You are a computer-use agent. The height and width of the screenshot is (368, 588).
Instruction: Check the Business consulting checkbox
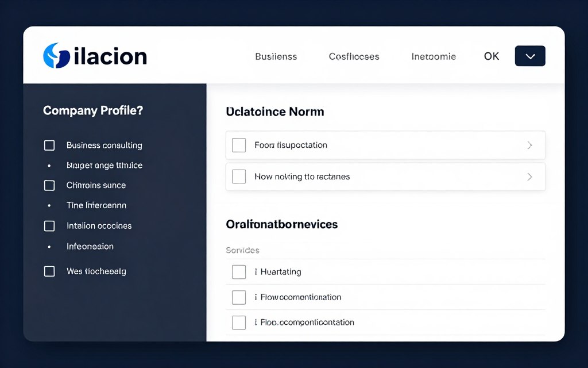[49, 145]
